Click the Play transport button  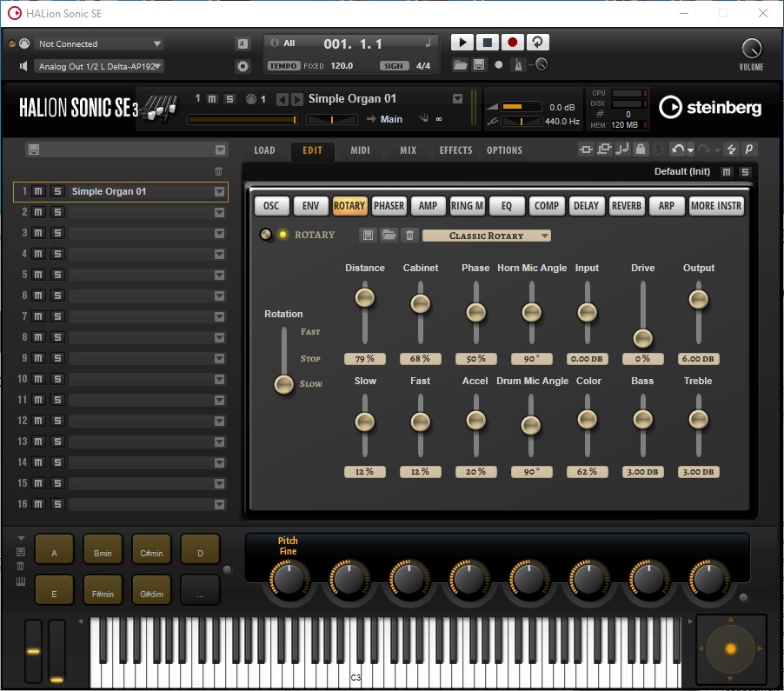(x=462, y=43)
